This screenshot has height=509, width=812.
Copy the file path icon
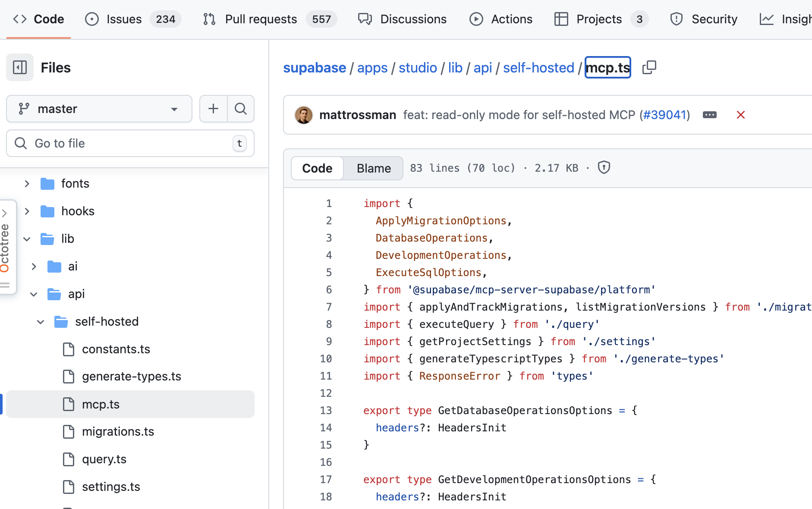tap(649, 67)
